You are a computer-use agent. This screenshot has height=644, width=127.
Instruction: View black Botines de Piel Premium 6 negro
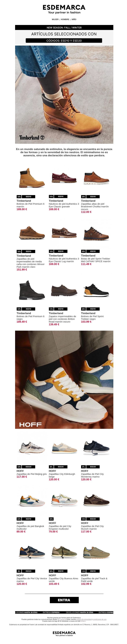click(32, 290)
